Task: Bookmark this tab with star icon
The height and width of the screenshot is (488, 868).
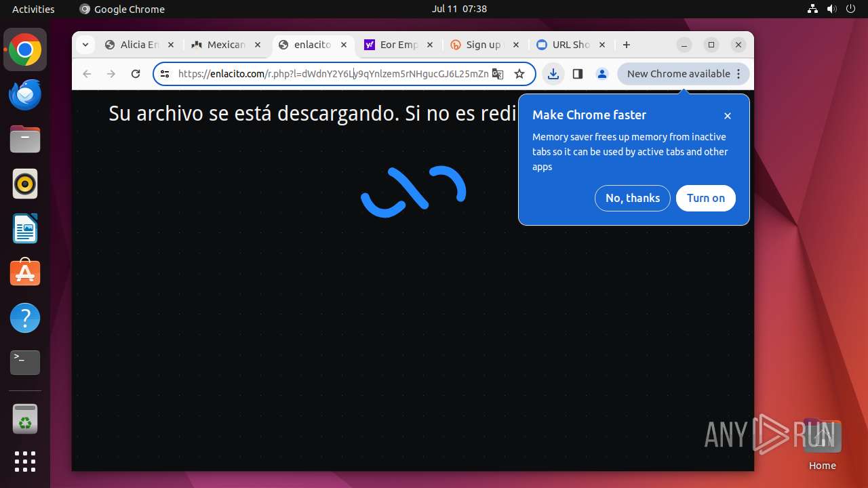Action: click(519, 74)
